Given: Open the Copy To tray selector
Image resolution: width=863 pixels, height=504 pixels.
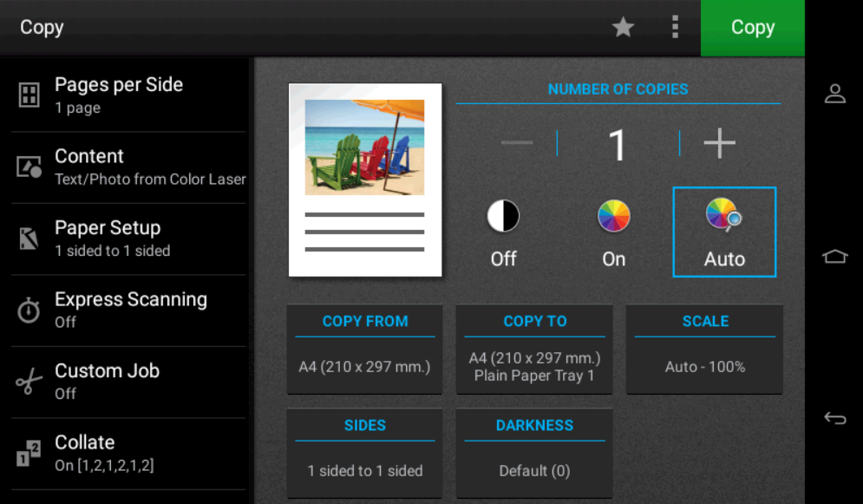Looking at the screenshot, I should click(x=534, y=349).
